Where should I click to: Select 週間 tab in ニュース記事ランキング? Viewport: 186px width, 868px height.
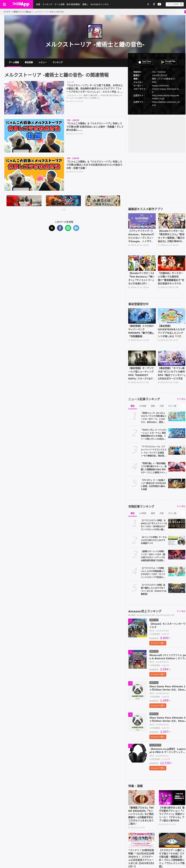153,406
